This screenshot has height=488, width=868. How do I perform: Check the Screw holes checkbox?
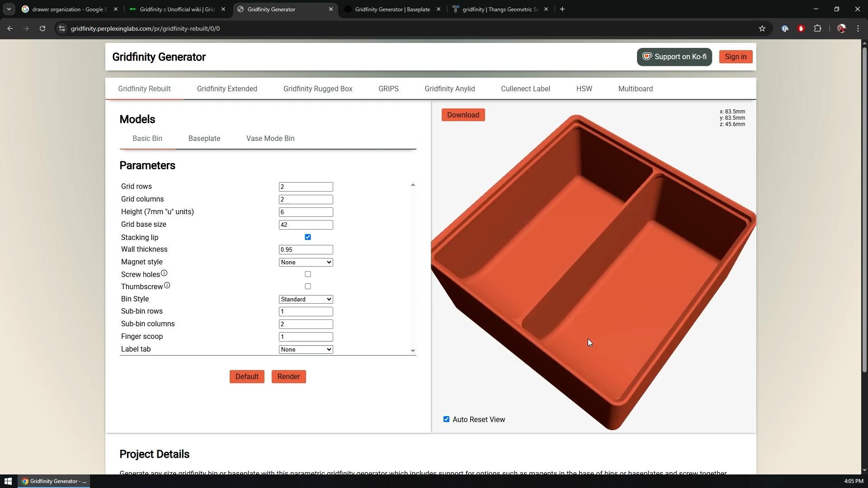(308, 274)
